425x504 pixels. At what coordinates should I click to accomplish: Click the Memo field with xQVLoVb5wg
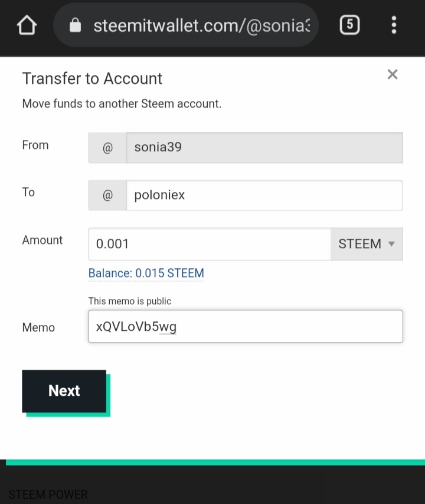pos(245,326)
